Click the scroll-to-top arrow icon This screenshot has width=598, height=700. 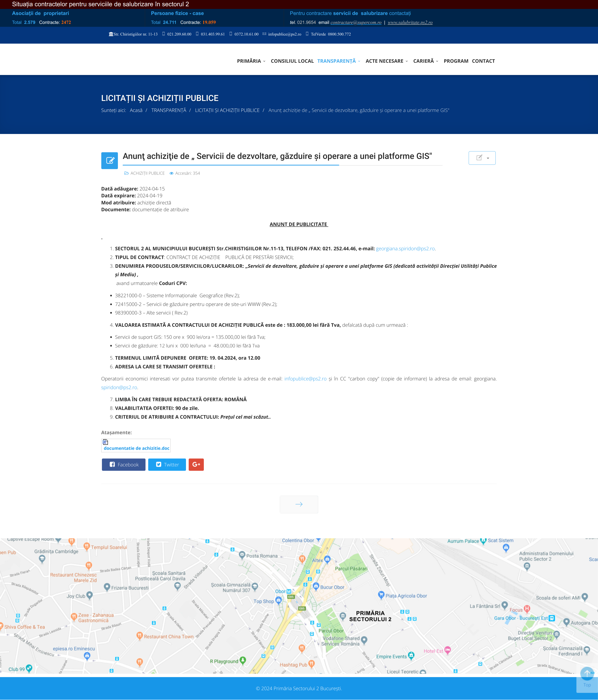click(x=587, y=673)
